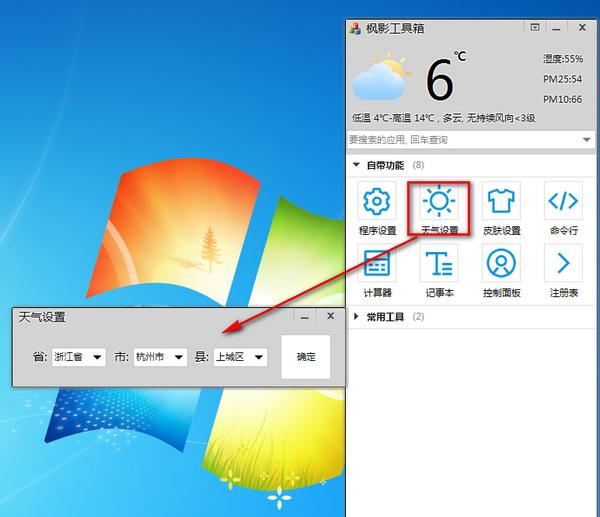The width and height of the screenshot is (600, 517).
Task: Expand the 常用工具 section
Action: [x=356, y=316]
